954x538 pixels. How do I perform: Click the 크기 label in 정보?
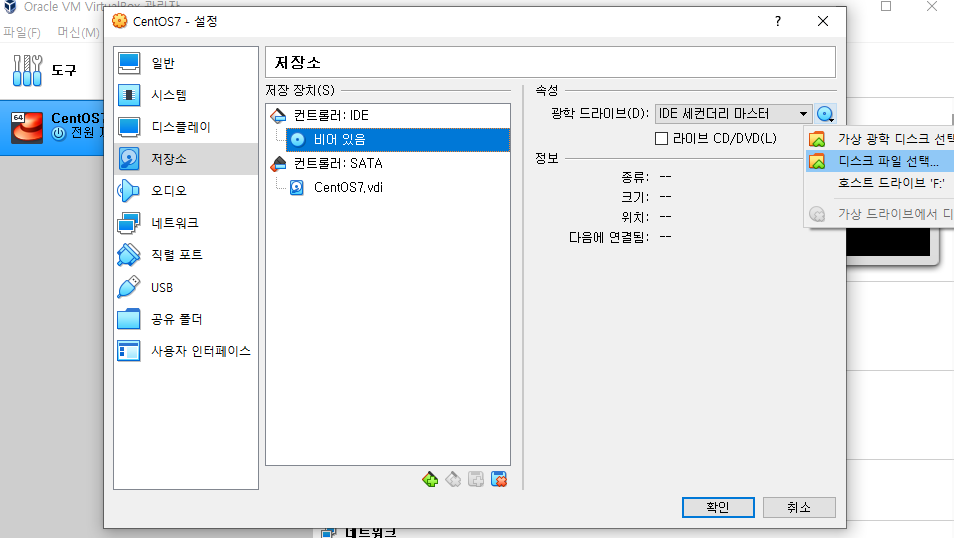coord(635,197)
